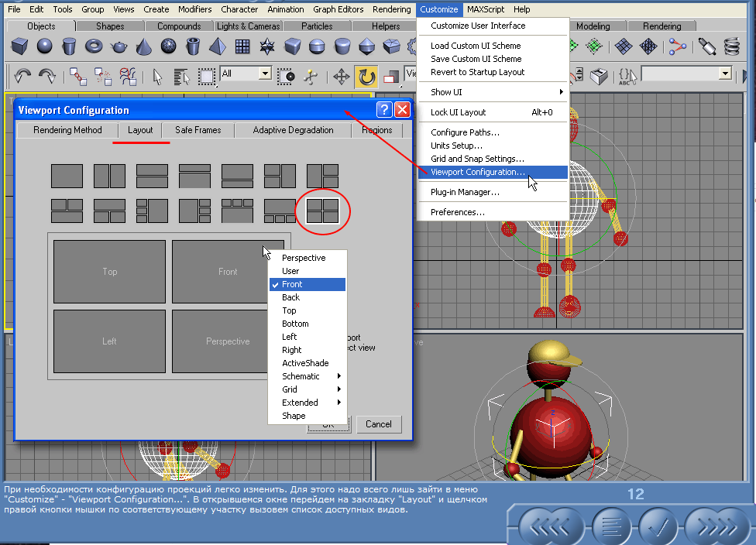756x545 pixels.
Task: Switch to the Safe Frames tab
Action: (x=198, y=130)
